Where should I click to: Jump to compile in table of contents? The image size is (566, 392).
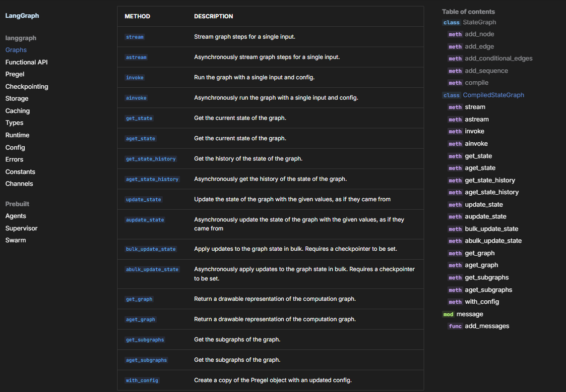[x=477, y=83]
